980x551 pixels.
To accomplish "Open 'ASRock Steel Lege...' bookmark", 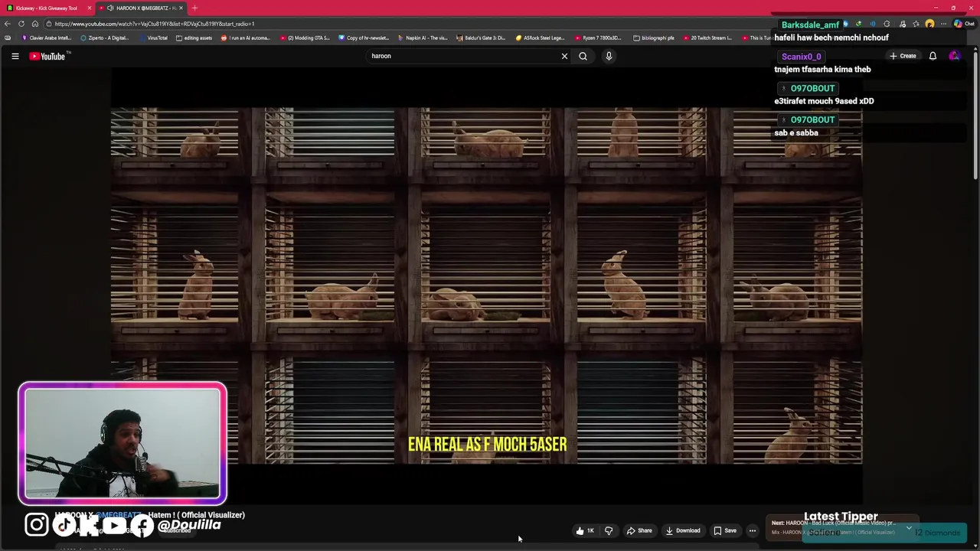I will click(541, 37).
